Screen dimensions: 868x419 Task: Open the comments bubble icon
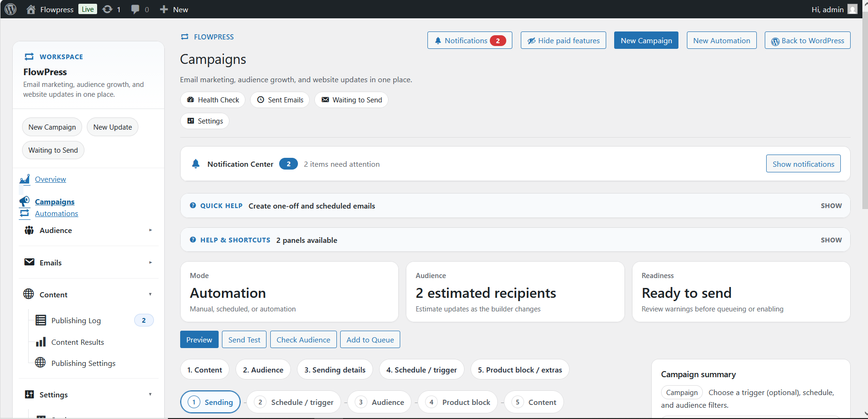[135, 9]
